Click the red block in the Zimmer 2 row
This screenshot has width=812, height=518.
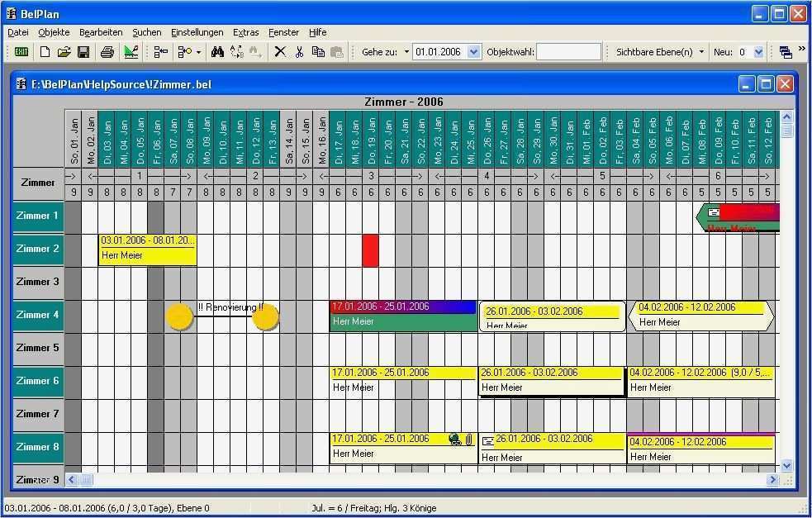(x=370, y=250)
